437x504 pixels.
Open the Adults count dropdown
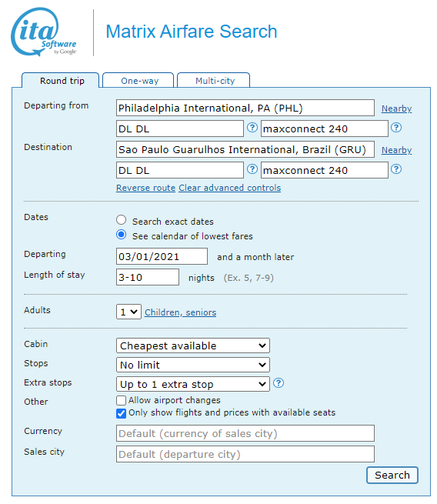point(128,312)
